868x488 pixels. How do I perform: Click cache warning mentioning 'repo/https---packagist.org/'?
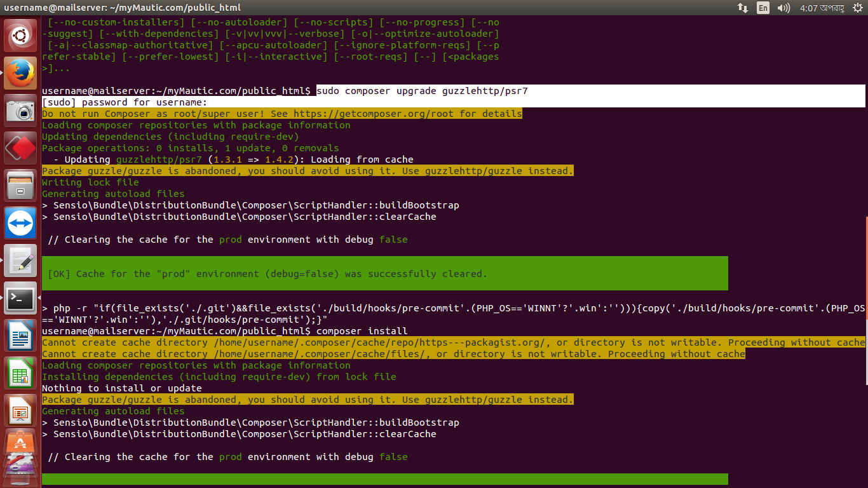pos(453,342)
